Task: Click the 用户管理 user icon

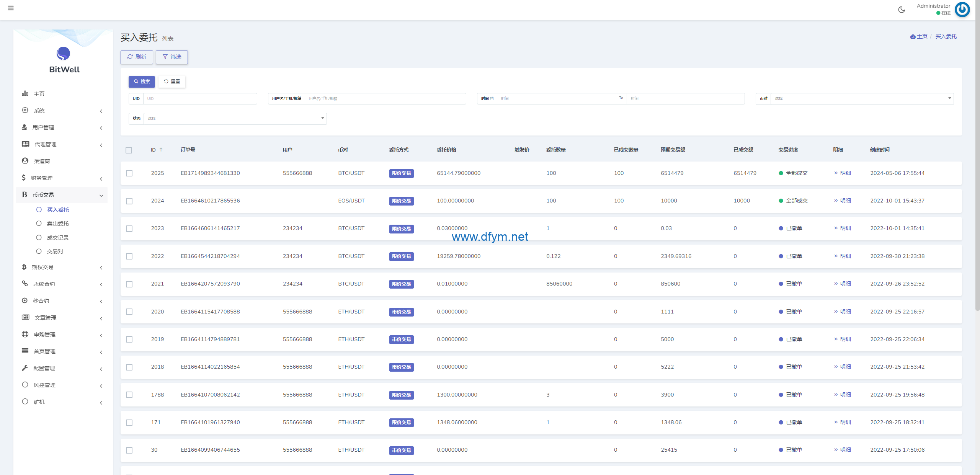Action: [x=24, y=127]
